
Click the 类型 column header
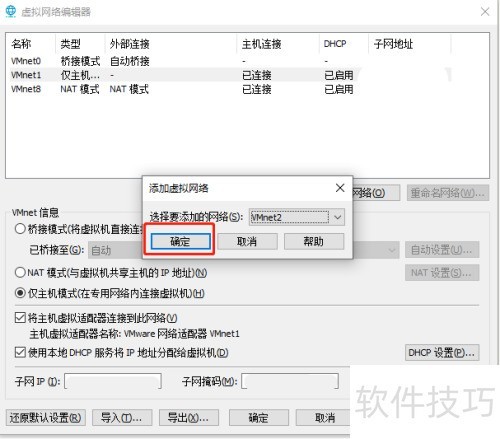(80, 44)
